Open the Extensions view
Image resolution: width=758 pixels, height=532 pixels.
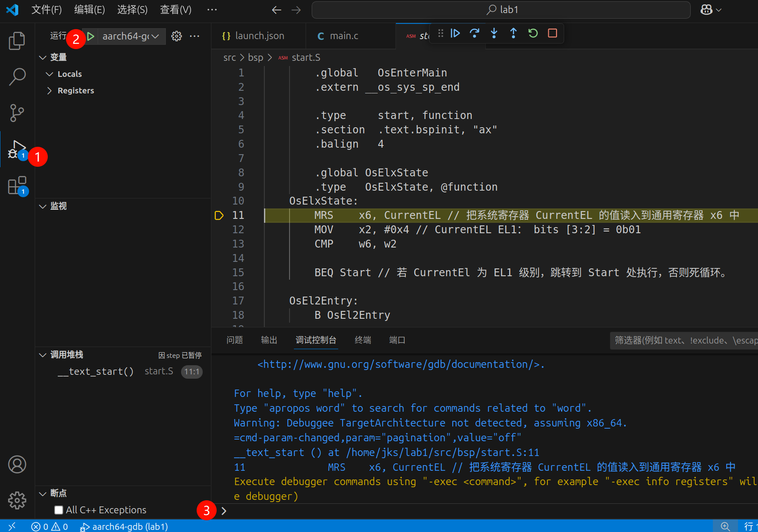[17, 185]
